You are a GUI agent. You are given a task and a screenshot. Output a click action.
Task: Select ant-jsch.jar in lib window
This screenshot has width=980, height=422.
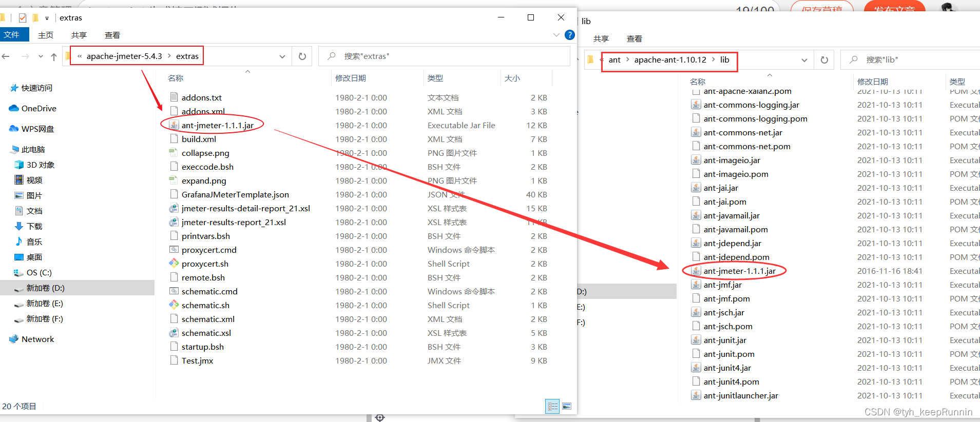click(724, 312)
